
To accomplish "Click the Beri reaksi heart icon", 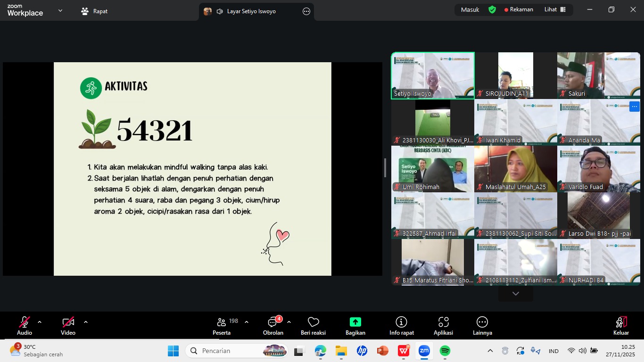I will [x=313, y=326].
